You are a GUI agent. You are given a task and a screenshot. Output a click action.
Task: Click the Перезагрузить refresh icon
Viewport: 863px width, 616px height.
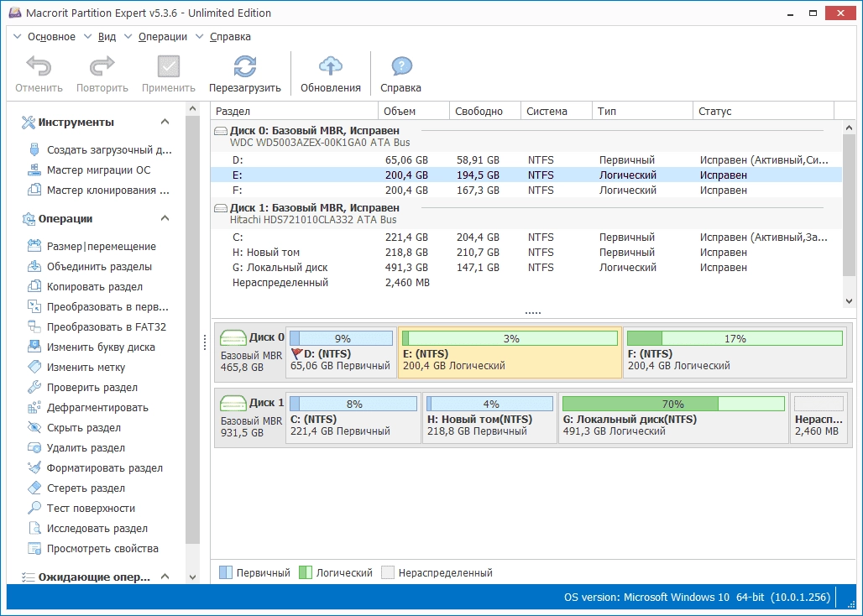tap(244, 66)
